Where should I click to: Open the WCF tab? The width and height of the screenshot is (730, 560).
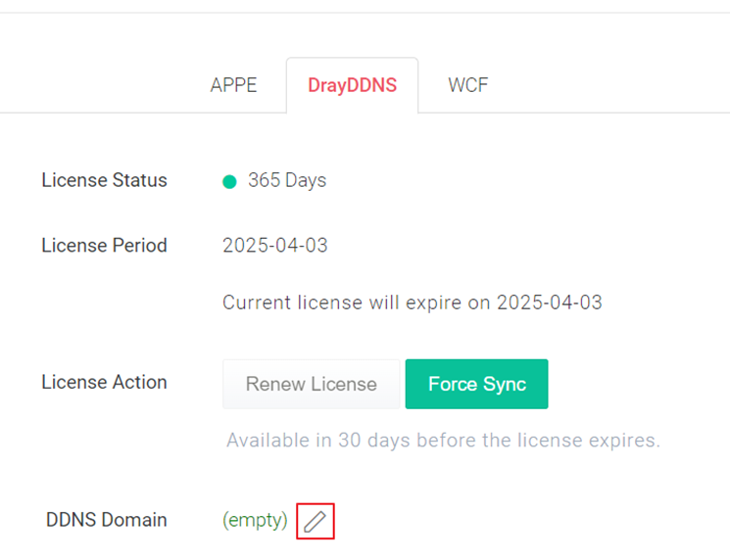(x=468, y=85)
